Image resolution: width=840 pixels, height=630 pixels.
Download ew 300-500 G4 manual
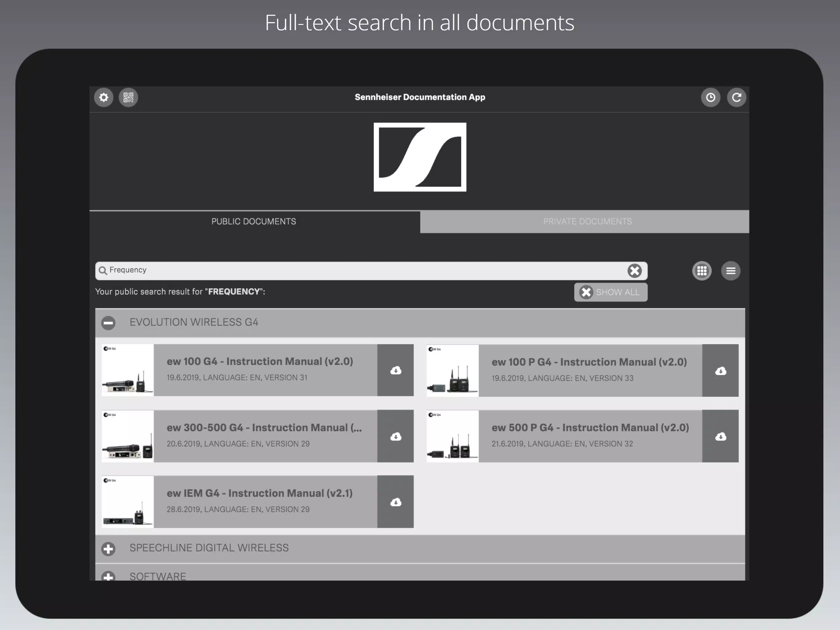pos(395,436)
